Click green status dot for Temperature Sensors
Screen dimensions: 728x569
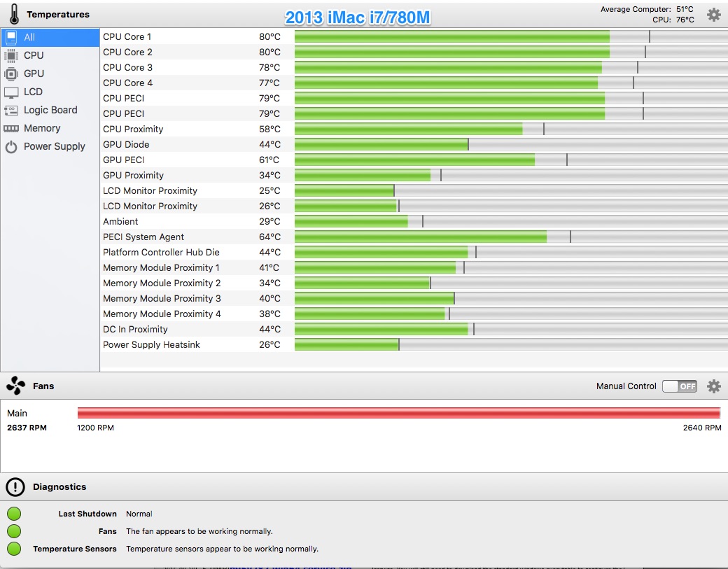pyautogui.click(x=14, y=549)
